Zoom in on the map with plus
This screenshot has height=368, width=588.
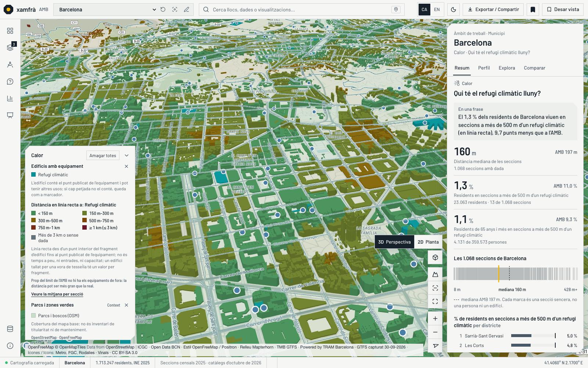(435, 319)
